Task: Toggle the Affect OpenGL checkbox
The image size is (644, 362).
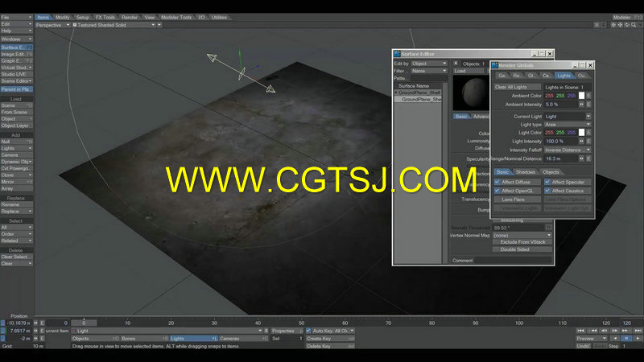Action: 497,191
